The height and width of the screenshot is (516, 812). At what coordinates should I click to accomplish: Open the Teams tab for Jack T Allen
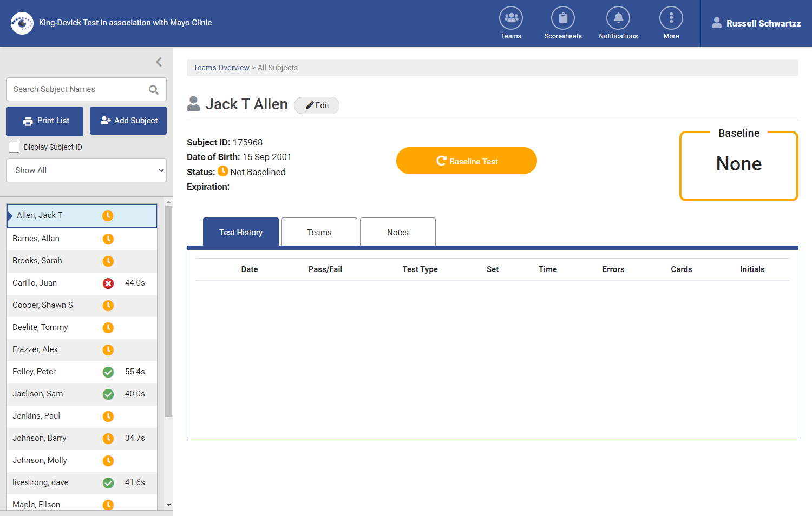(319, 231)
